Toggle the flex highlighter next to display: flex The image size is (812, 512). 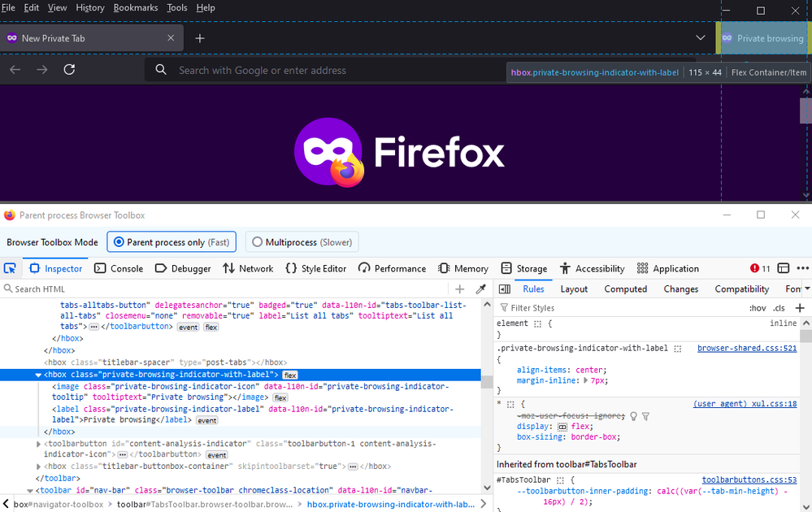pyautogui.click(x=562, y=427)
